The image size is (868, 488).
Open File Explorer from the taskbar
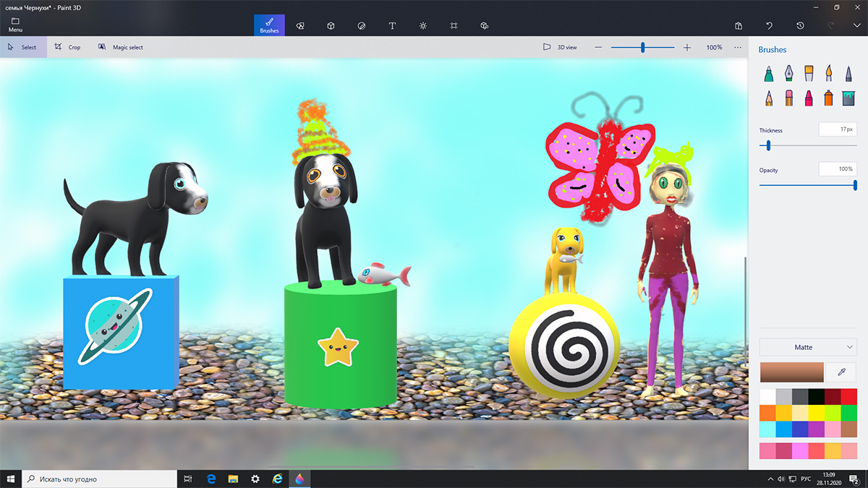coord(234,479)
